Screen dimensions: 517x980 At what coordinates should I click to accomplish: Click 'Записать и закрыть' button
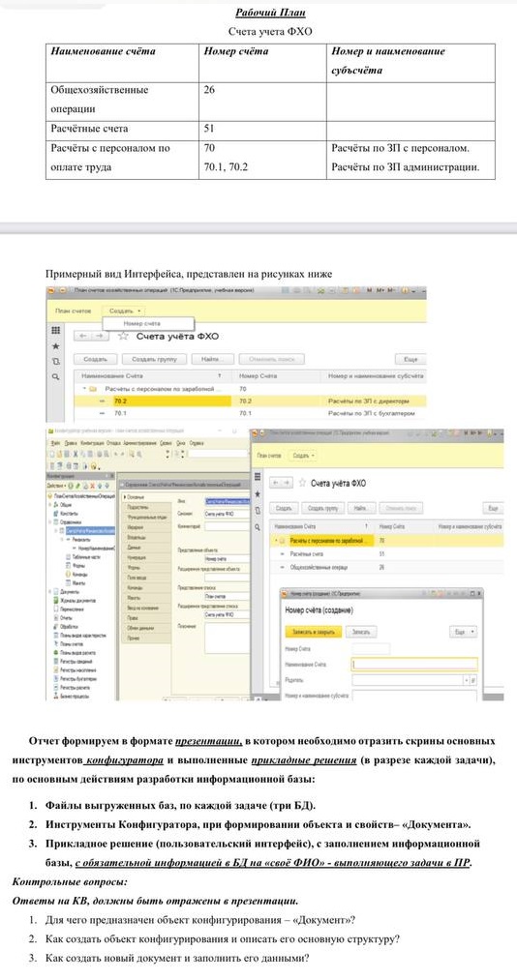(313, 632)
